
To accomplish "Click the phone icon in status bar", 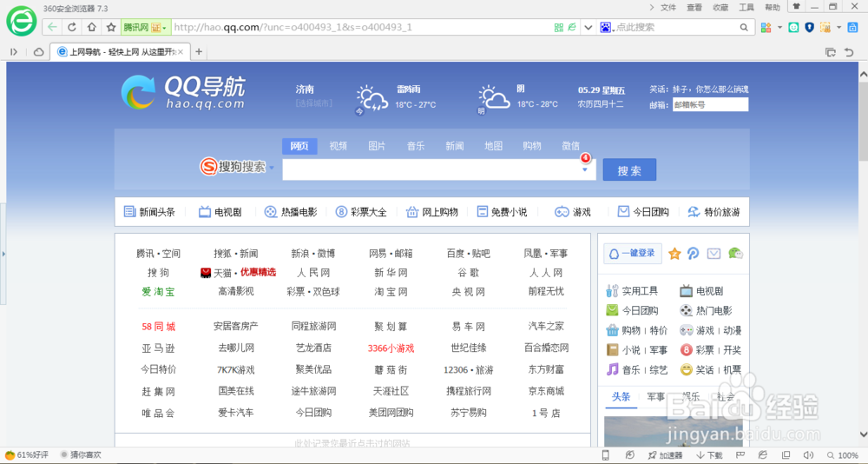I will tap(606, 455).
